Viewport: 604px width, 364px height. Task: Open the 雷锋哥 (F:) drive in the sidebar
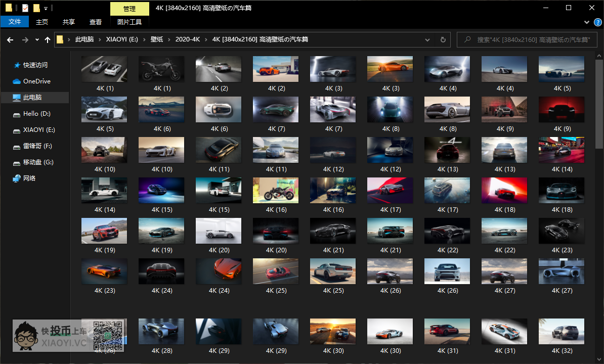(x=37, y=146)
